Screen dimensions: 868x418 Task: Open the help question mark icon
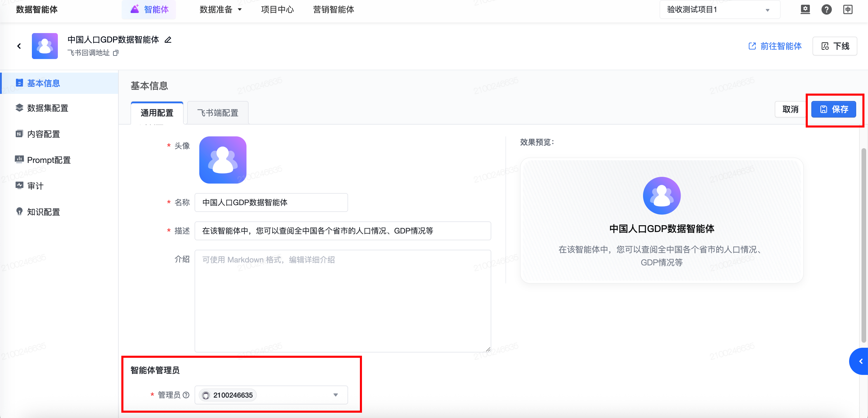click(826, 9)
